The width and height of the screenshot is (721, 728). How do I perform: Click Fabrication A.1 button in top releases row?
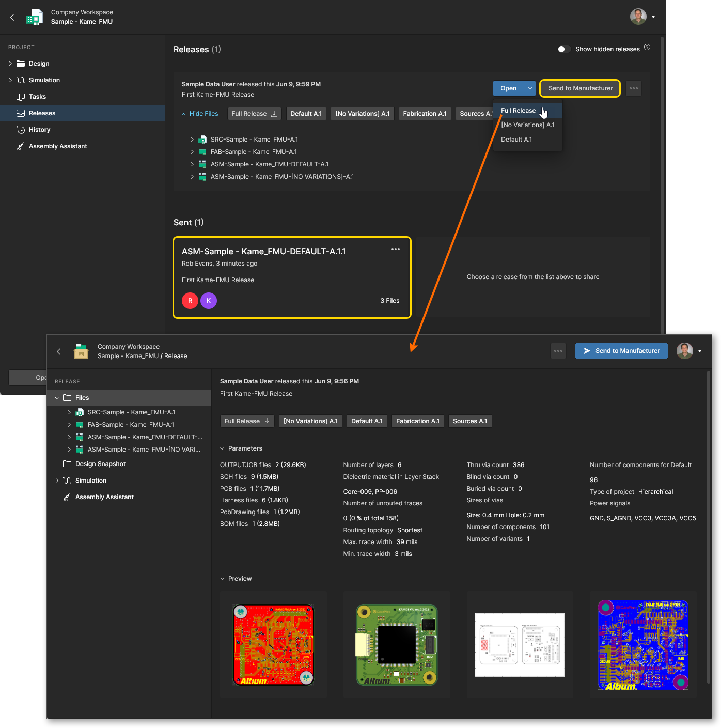click(425, 114)
